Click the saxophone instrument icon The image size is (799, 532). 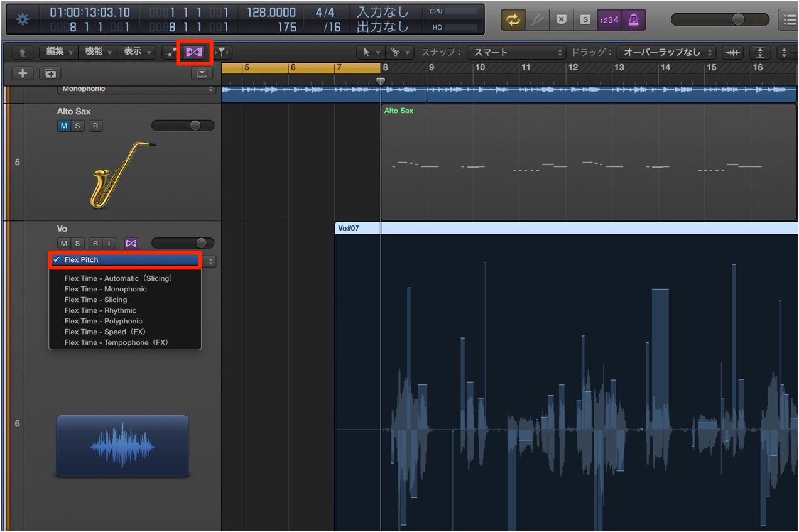(x=121, y=175)
